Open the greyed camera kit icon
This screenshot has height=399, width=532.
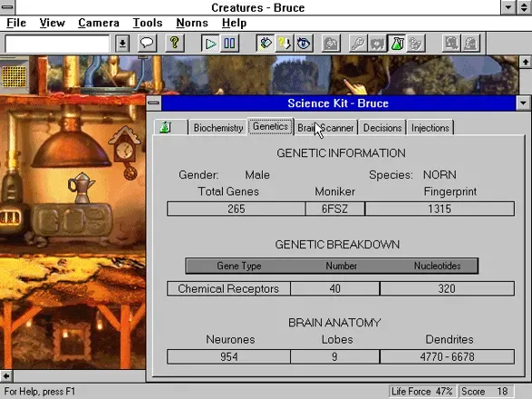(x=331, y=44)
